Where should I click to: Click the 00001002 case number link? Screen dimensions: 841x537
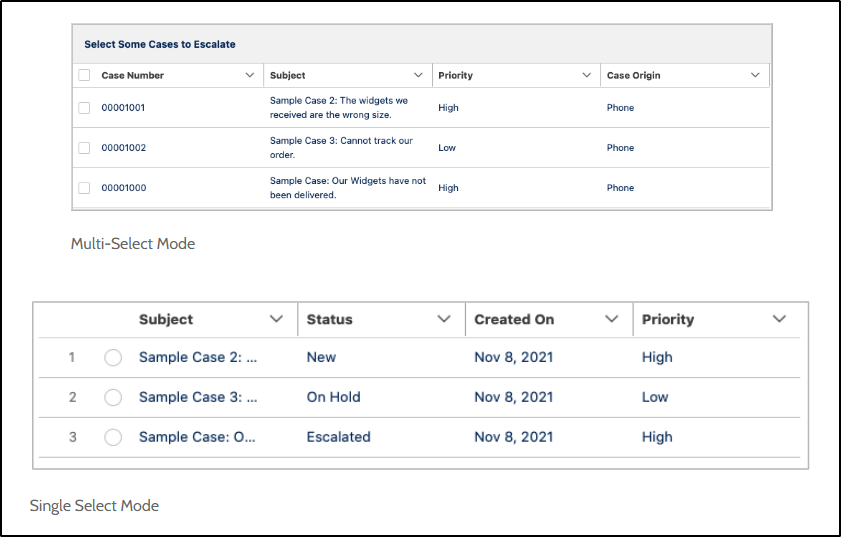coord(123,148)
